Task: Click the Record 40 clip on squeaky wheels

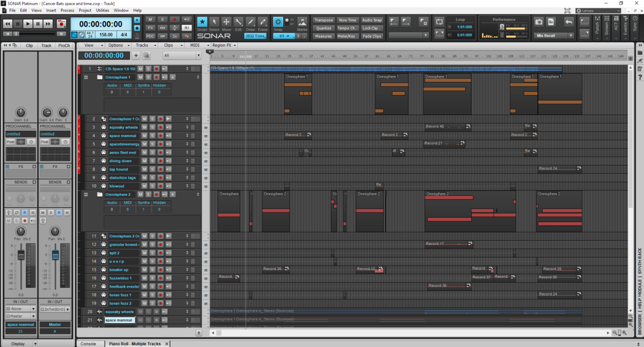Action: point(447,127)
